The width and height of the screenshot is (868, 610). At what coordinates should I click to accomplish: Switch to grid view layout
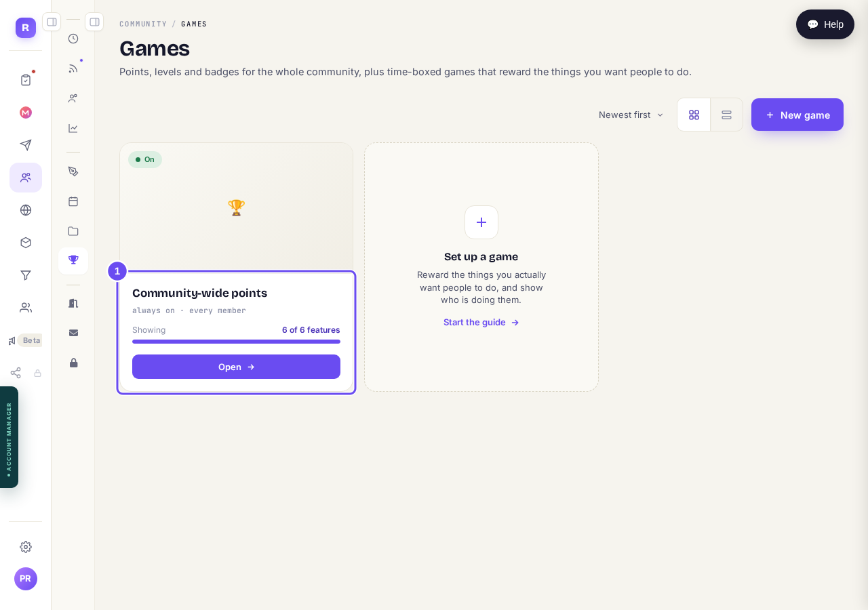tap(694, 115)
